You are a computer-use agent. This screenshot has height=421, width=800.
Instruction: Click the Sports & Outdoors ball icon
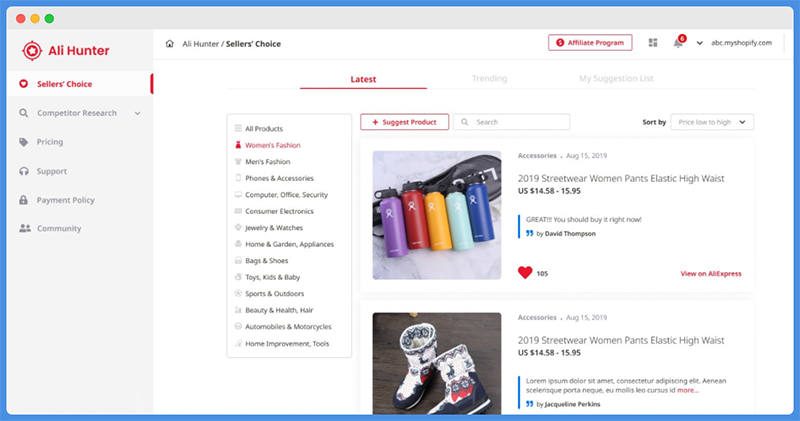coord(238,293)
